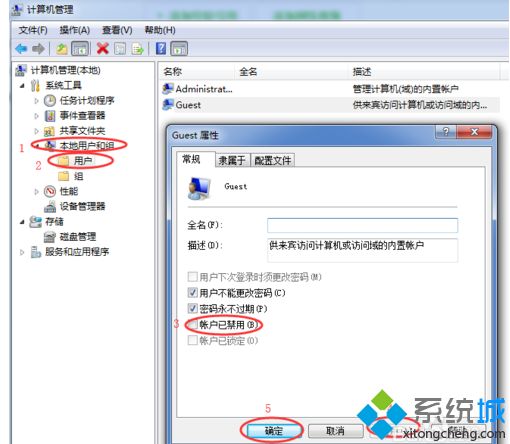Switch to the 隶属于 tab

pyautogui.click(x=232, y=161)
